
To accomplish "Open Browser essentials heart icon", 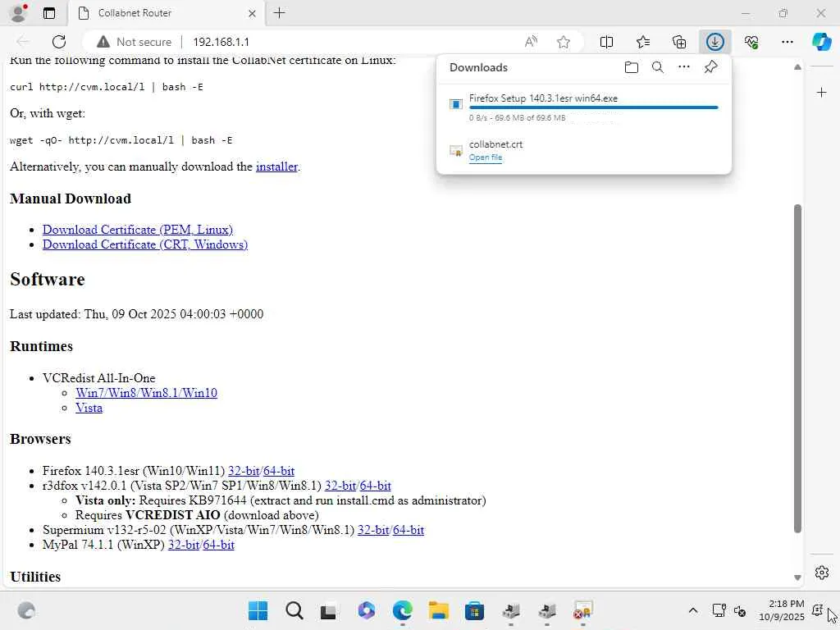I will coord(751,42).
